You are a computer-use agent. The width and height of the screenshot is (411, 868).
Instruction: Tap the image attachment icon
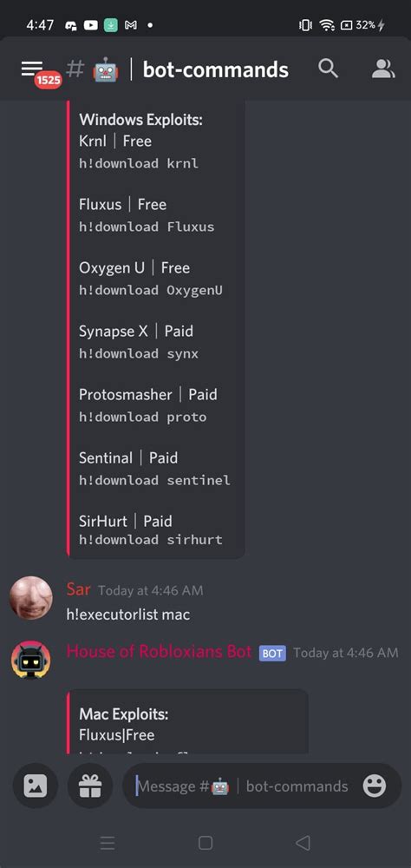click(35, 786)
